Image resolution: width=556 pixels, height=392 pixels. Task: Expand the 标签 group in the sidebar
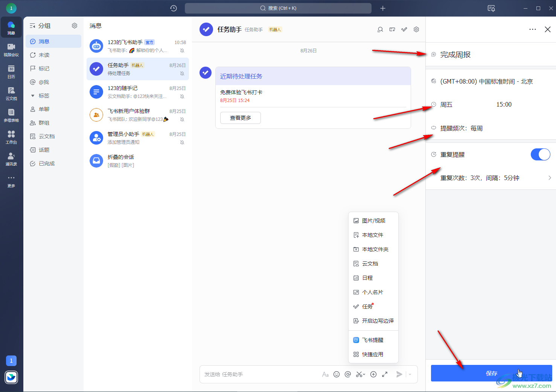pos(33,96)
